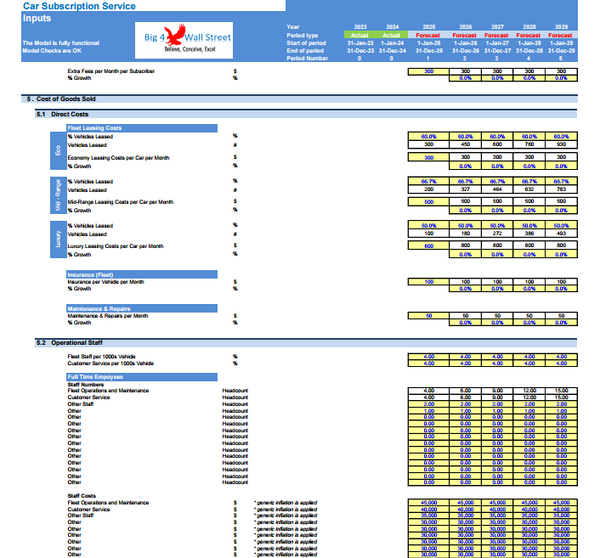600x558 pixels.
Task: Click the 2025 Extra Fees per Month input cell
Action: click(428, 72)
